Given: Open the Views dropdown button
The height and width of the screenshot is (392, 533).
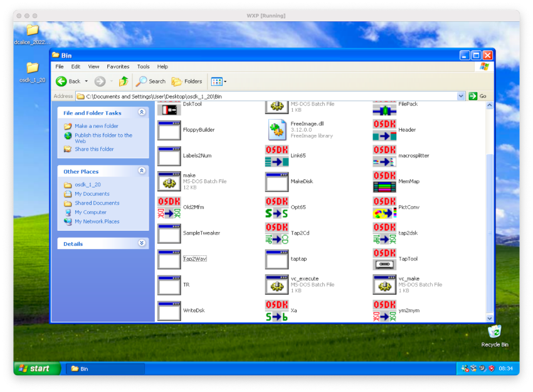Looking at the screenshot, I should point(219,82).
